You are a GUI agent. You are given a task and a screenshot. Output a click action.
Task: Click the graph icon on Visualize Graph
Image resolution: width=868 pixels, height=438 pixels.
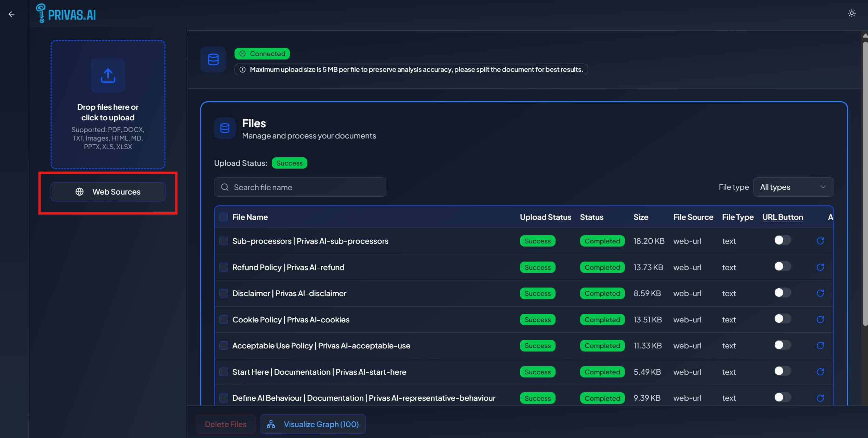click(271, 424)
